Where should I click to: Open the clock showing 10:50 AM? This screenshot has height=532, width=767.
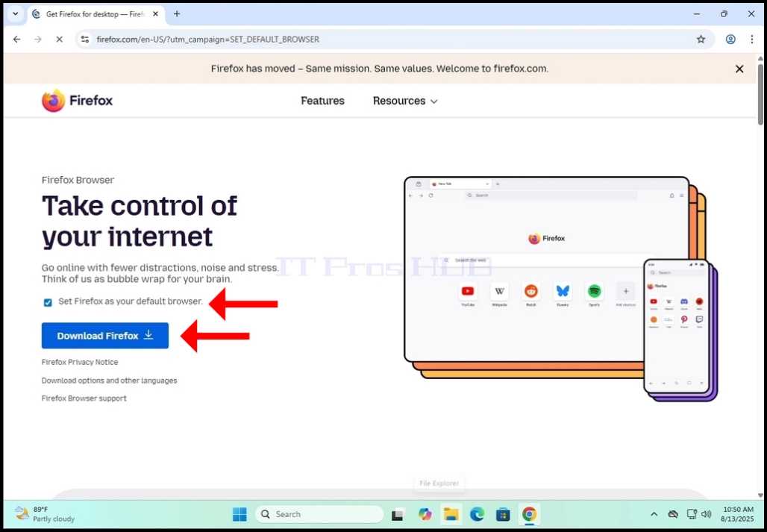click(x=738, y=514)
